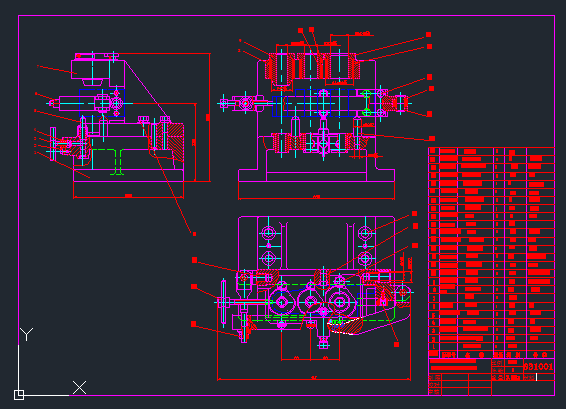Select the drawing number text "001001"

click(538, 367)
